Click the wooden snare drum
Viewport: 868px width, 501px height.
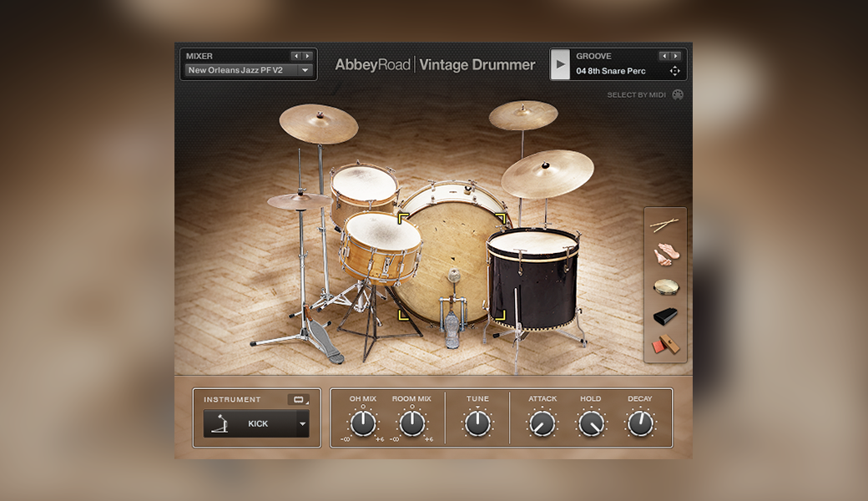381,248
